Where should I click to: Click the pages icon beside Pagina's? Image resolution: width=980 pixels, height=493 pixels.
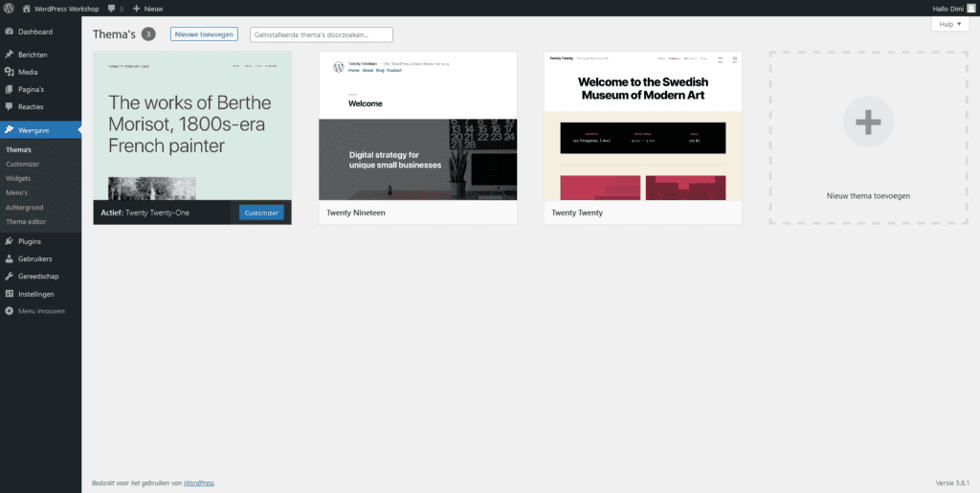click(x=10, y=89)
